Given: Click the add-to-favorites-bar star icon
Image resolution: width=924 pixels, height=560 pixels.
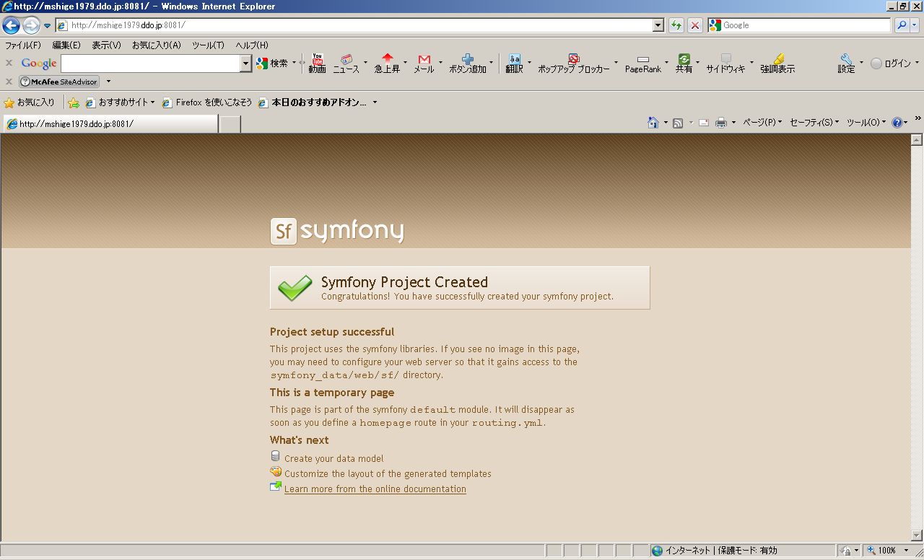Looking at the screenshot, I should tap(73, 102).
